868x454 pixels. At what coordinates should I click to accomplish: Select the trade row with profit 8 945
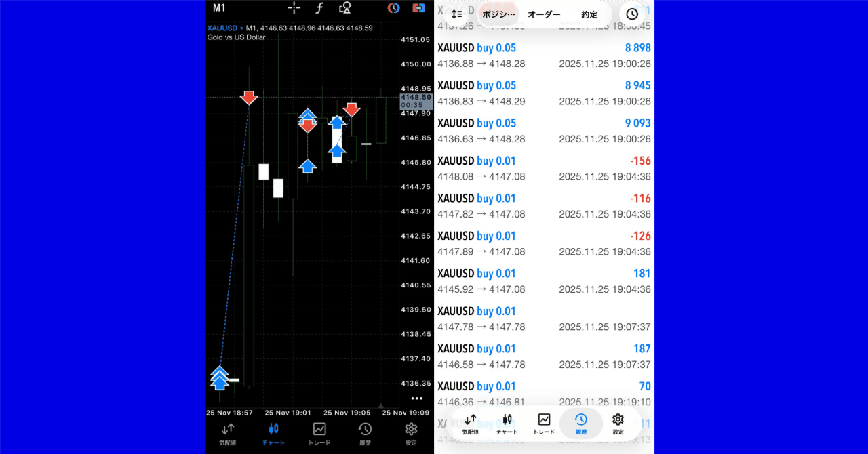(x=544, y=94)
